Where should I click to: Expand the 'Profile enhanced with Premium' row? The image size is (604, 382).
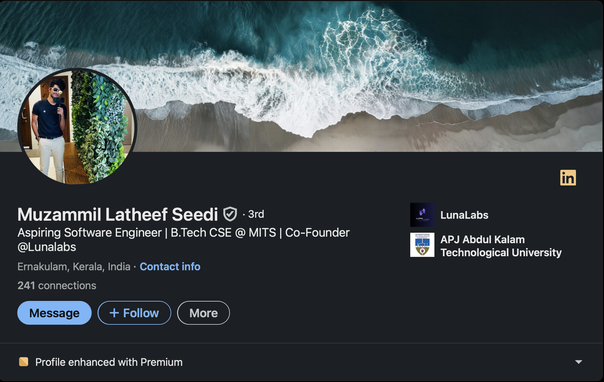pyautogui.click(x=301, y=362)
